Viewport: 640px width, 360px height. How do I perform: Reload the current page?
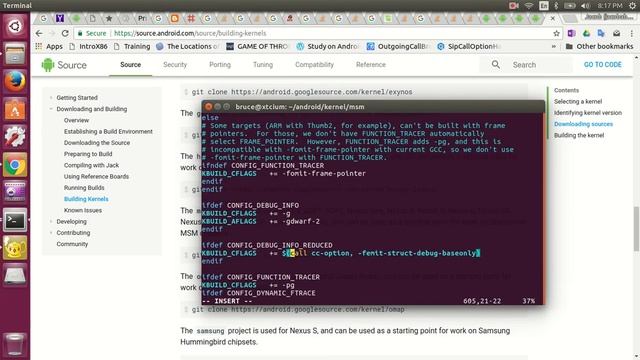(65, 33)
